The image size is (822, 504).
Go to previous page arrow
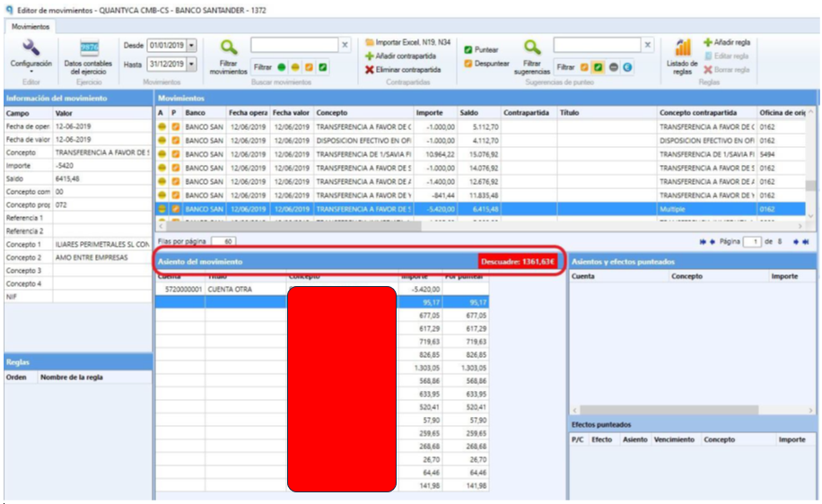click(x=712, y=241)
